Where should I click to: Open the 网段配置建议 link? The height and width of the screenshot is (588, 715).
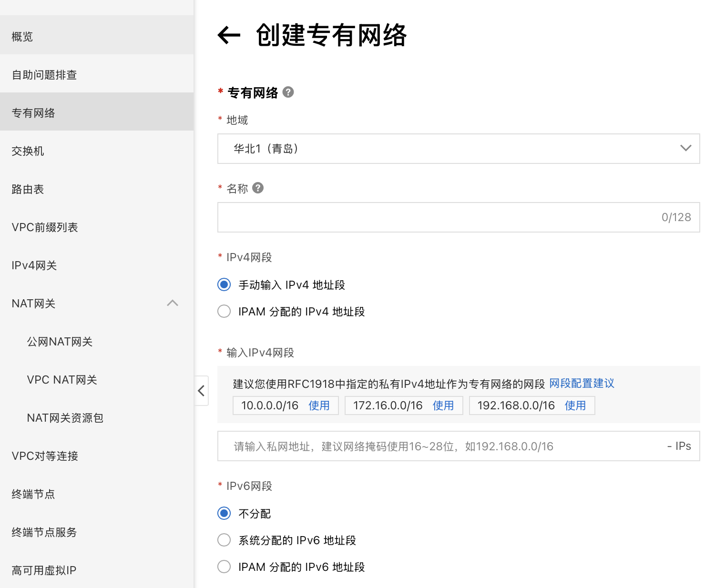click(582, 383)
